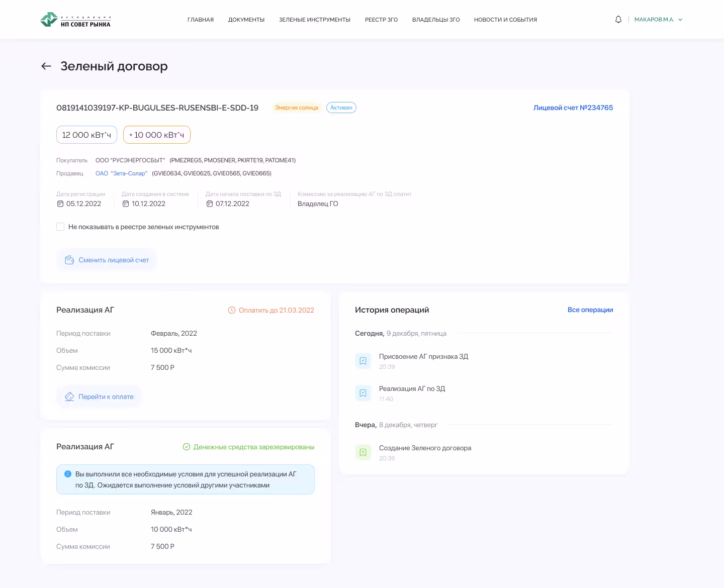Go to РЕЕСТР ЗГО in navigation
The height and width of the screenshot is (588, 724).
click(x=381, y=20)
